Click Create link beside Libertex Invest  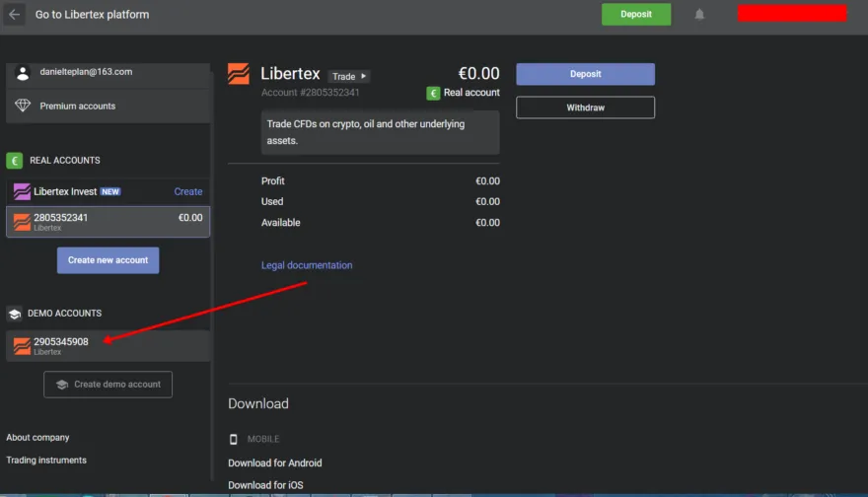[187, 191]
